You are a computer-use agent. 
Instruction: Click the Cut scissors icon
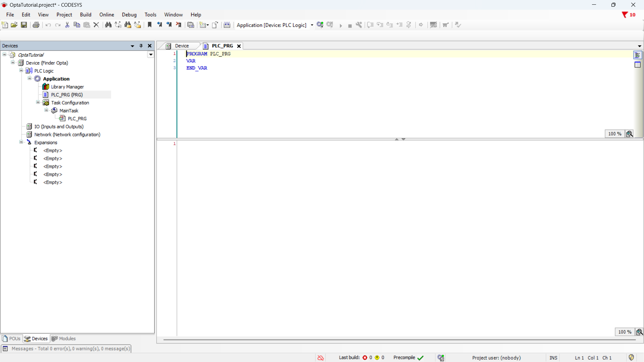pyautogui.click(x=67, y=25)
